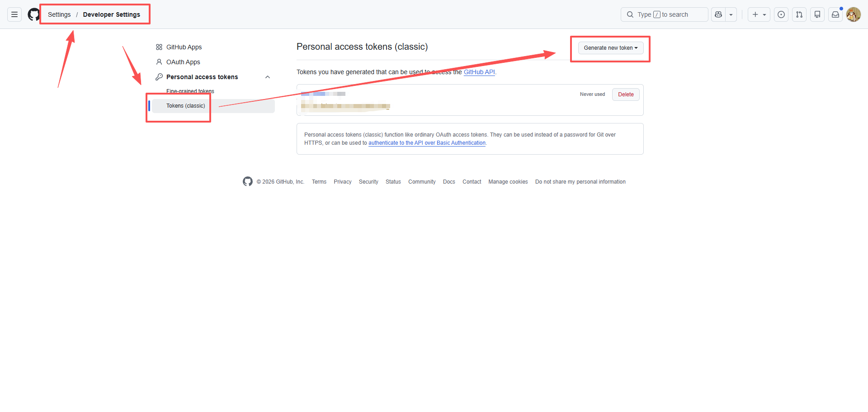Open the create new plus menu

click(x=759, y=14)
